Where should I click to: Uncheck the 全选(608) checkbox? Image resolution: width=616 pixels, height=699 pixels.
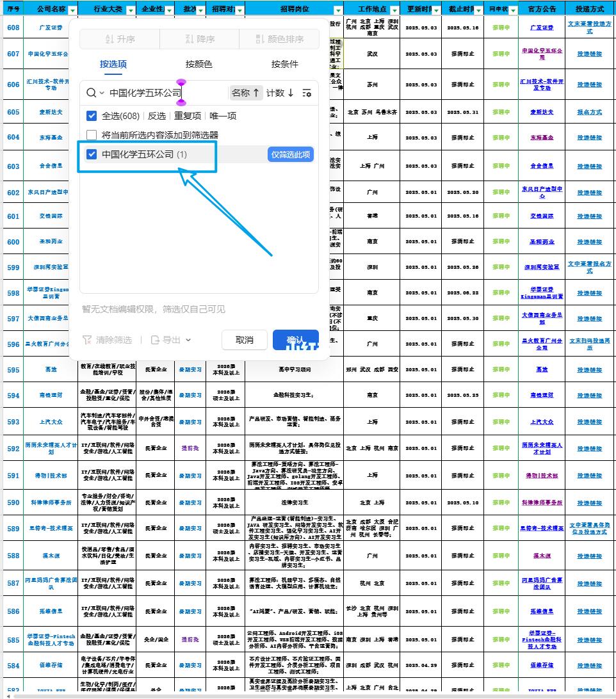coord(92,116)
